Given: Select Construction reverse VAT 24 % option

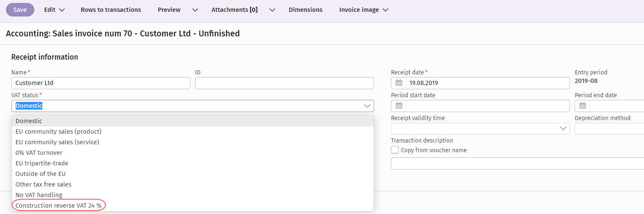Looking at the screenshot, I should click(58, 206).
